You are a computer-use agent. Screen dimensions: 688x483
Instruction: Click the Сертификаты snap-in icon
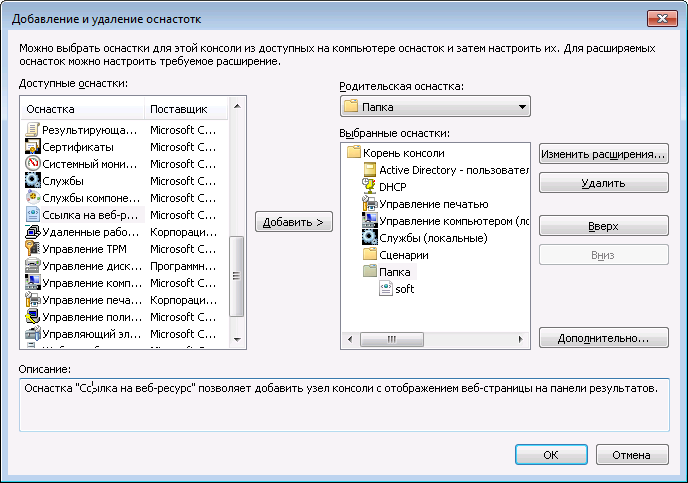click(x=32, y=147)
